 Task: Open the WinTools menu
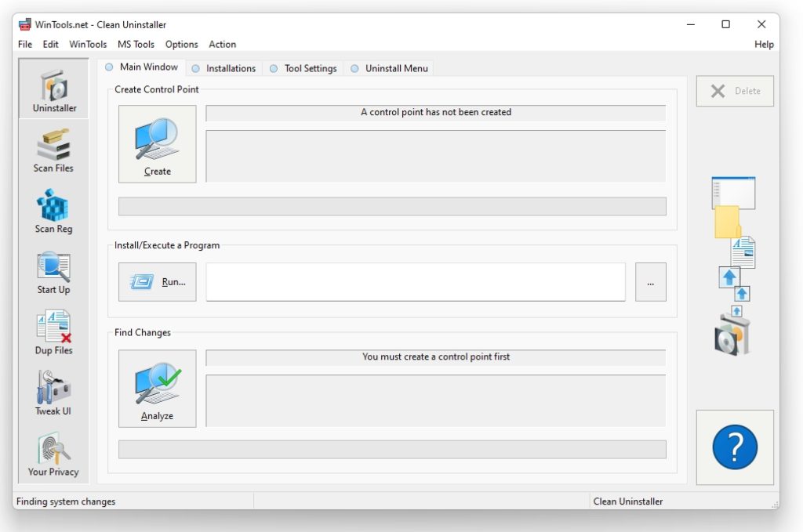[88, 45]
